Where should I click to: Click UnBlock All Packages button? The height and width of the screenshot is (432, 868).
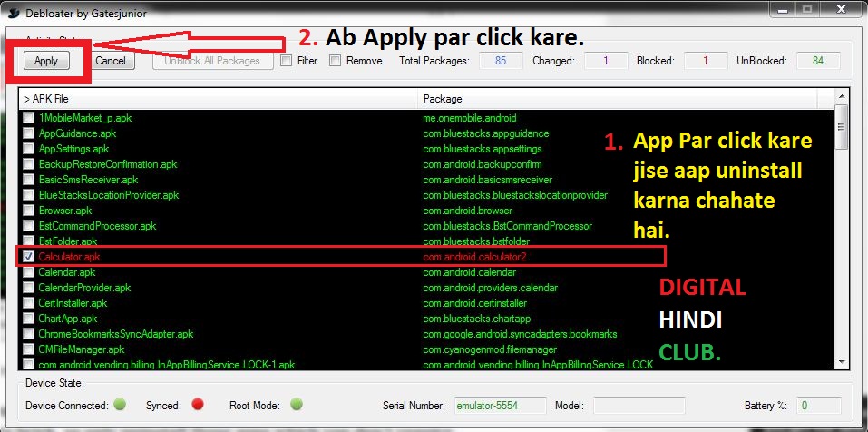click(212, 61)
